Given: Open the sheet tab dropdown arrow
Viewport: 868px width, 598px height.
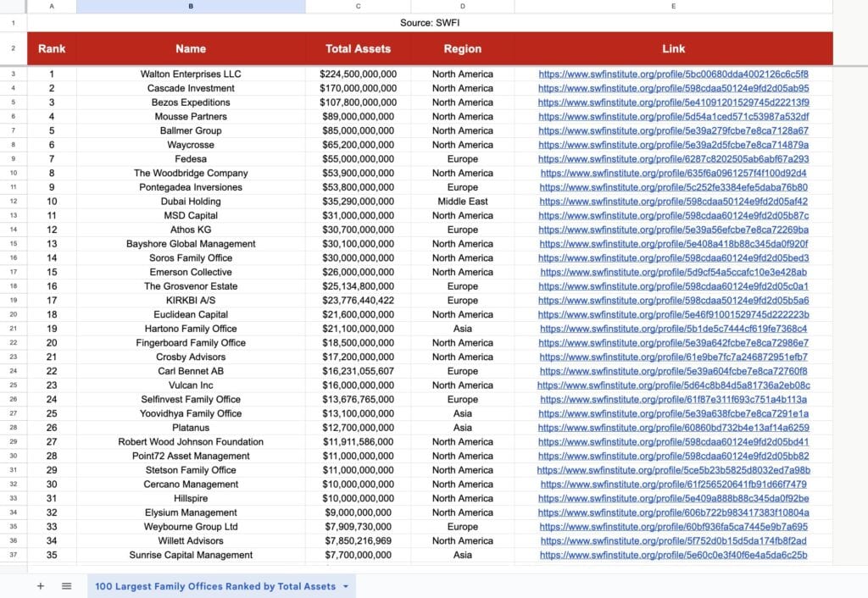Looking at the screenshot, I should [x=346, y=586].
